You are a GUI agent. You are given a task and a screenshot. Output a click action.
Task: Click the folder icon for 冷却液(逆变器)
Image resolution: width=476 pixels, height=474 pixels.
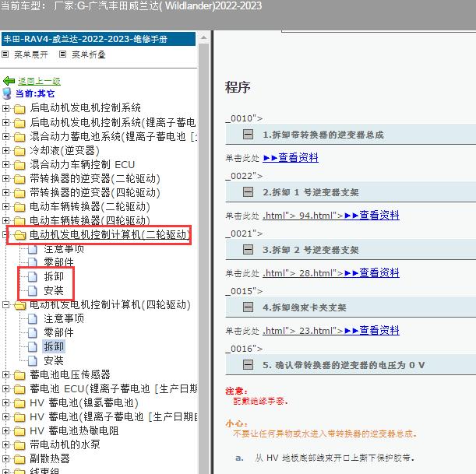click(19, 151)
